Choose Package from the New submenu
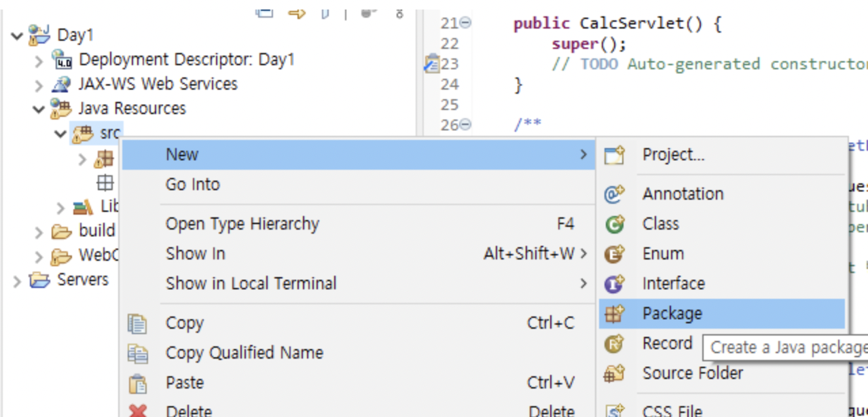Viewport: 868px width, 417px height. click(722, 314)
